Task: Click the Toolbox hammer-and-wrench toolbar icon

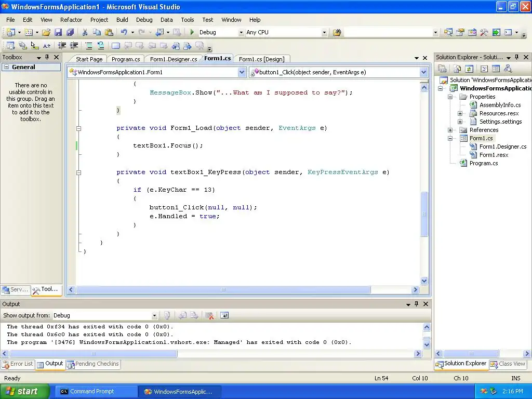Action: pos(484,32)
